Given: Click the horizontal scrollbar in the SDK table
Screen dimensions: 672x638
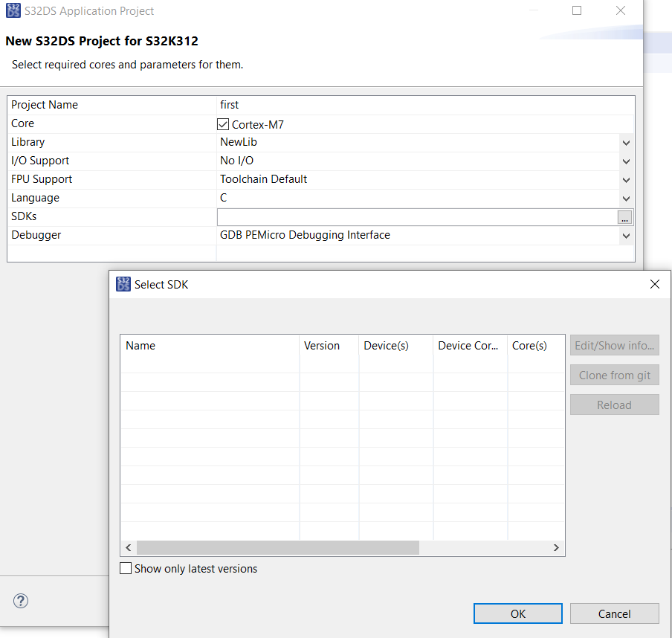Looking at the screenshot, I should (275, 547).
